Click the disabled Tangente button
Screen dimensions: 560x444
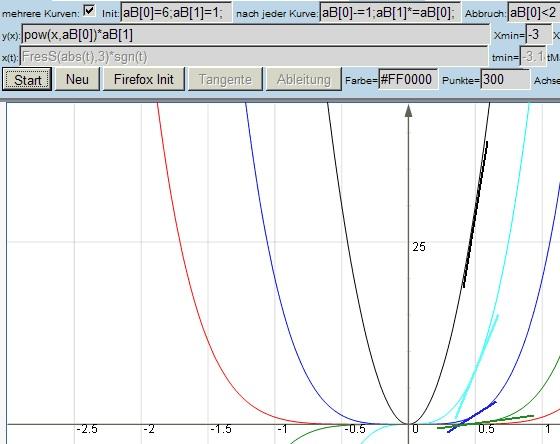pyautogui.click(x=225, y=79)
